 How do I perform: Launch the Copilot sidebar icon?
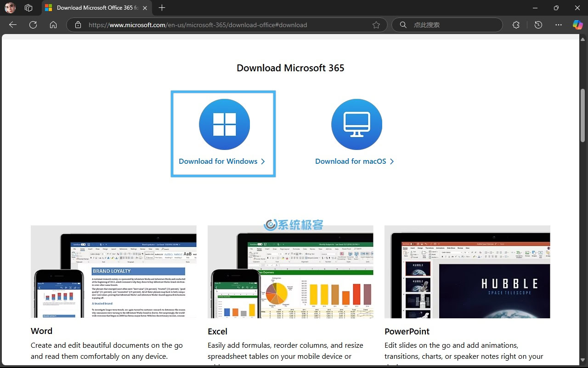click(577, 25)
